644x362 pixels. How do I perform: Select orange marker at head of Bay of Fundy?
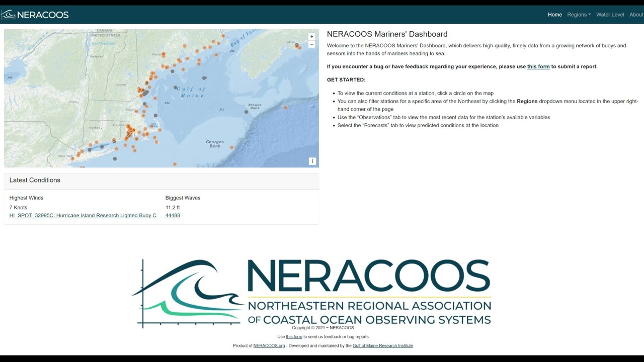pos(222,36)
